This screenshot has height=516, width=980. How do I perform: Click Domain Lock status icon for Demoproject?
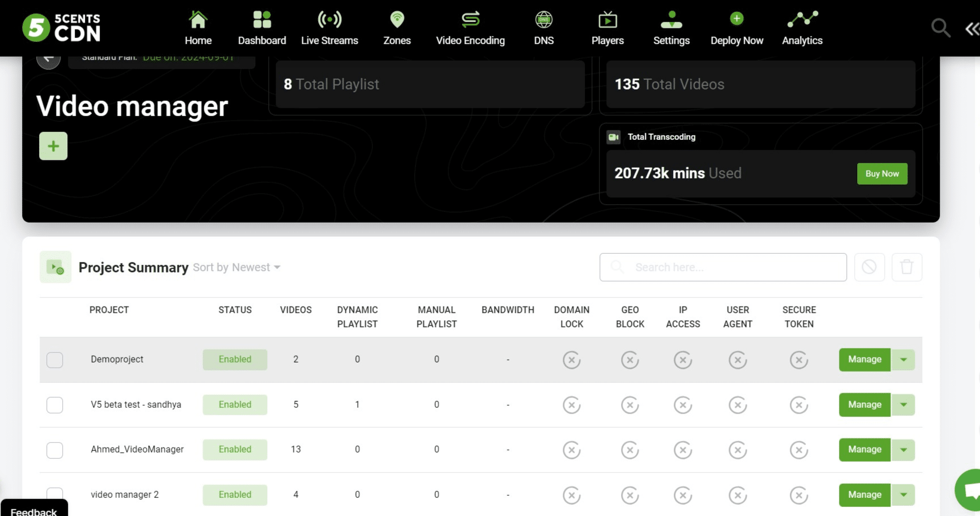point(571,360)
